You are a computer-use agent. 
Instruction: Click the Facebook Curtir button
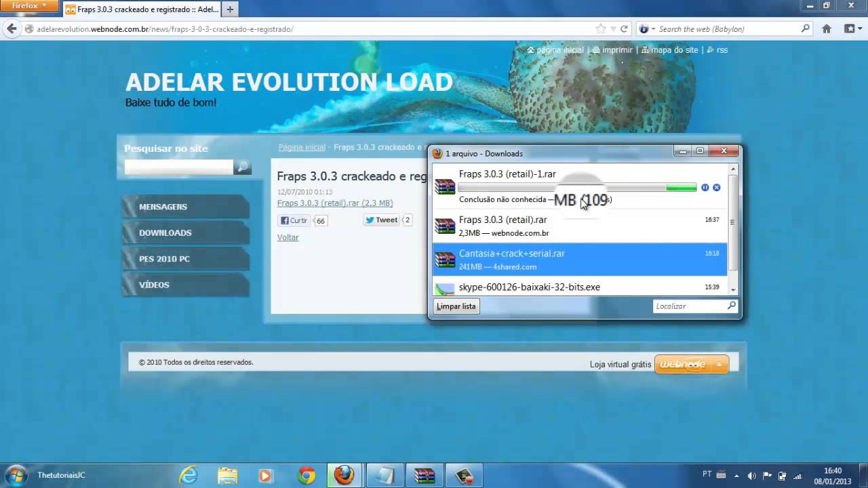click(x=294, y=220)
